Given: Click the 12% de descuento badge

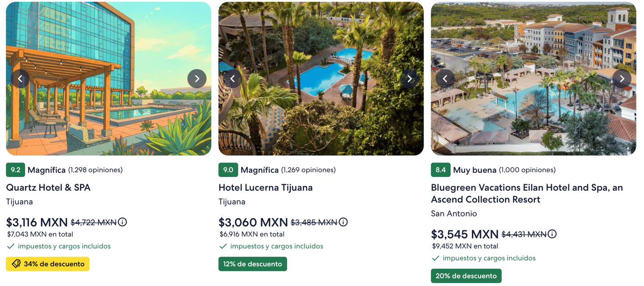Looking at the screenshot, I should coord(253,264).
